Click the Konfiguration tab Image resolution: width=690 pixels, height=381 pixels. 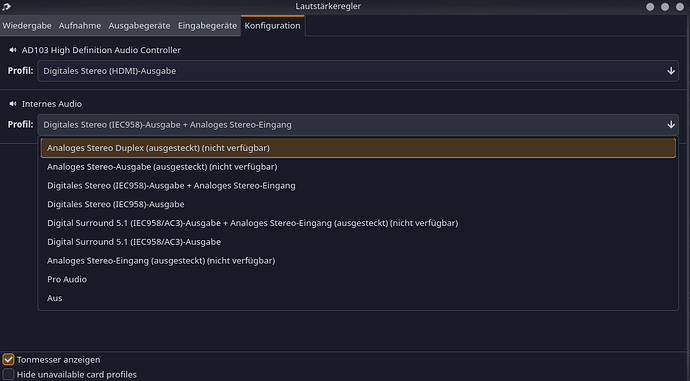pos(272,26)
